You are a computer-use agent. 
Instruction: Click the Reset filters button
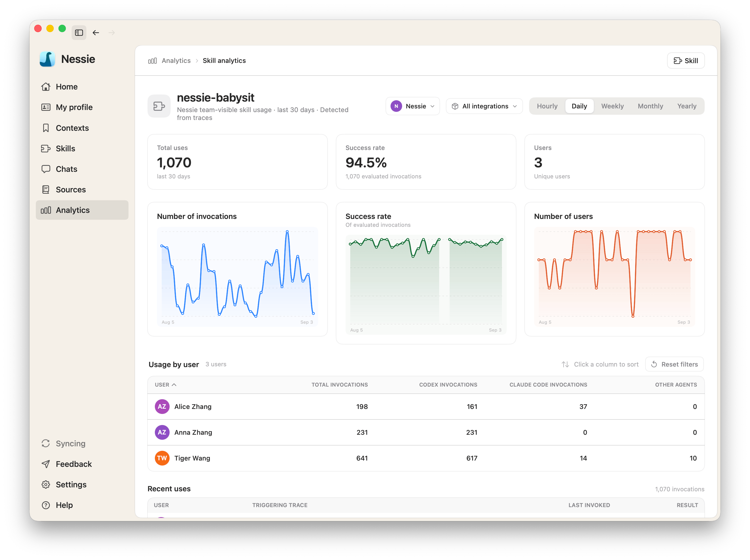pyautogui.click(x=674, y=364)
